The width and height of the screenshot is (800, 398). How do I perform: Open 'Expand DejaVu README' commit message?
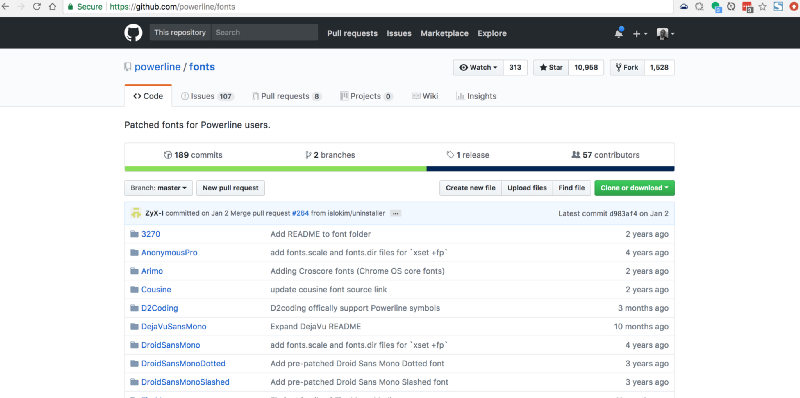coord(315,327)
